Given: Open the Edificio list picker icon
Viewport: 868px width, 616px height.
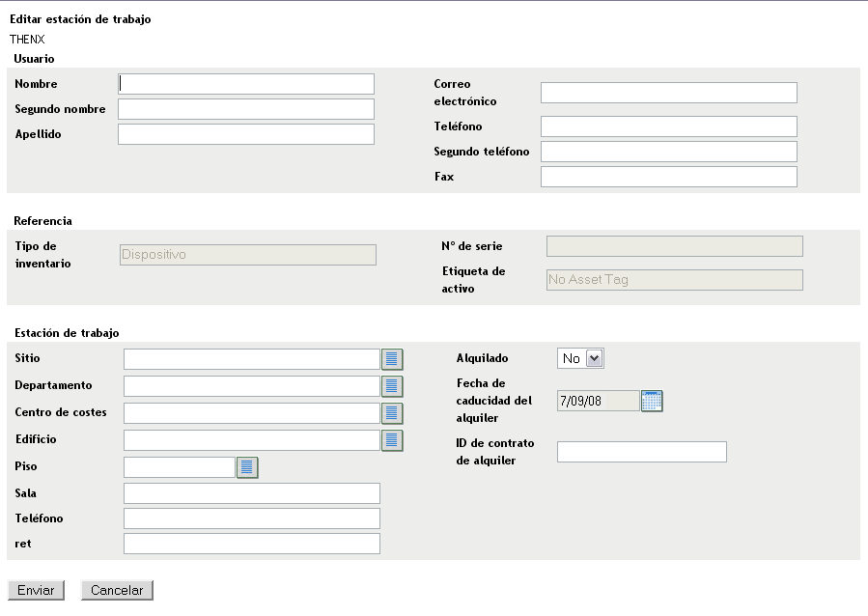Looking at the screenshot, I should 392,440.
